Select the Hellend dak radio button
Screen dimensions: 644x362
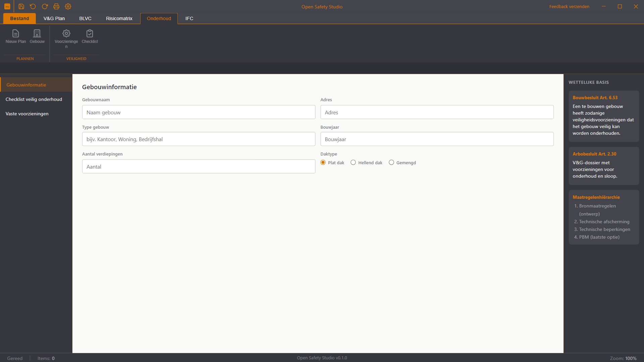pyautogui.click(x=353, y=163)
